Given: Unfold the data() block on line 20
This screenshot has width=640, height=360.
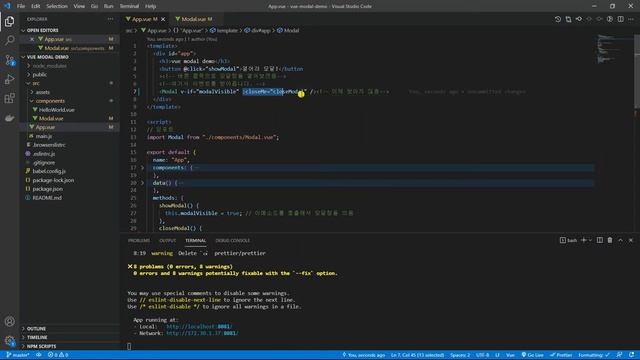Looking at the screenshot, I should click(142, 183).
